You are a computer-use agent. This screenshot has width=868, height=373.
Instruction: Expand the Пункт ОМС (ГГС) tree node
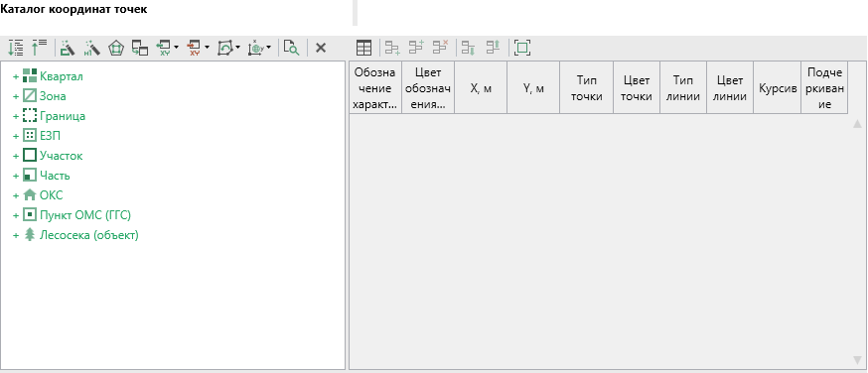[16, 215]
